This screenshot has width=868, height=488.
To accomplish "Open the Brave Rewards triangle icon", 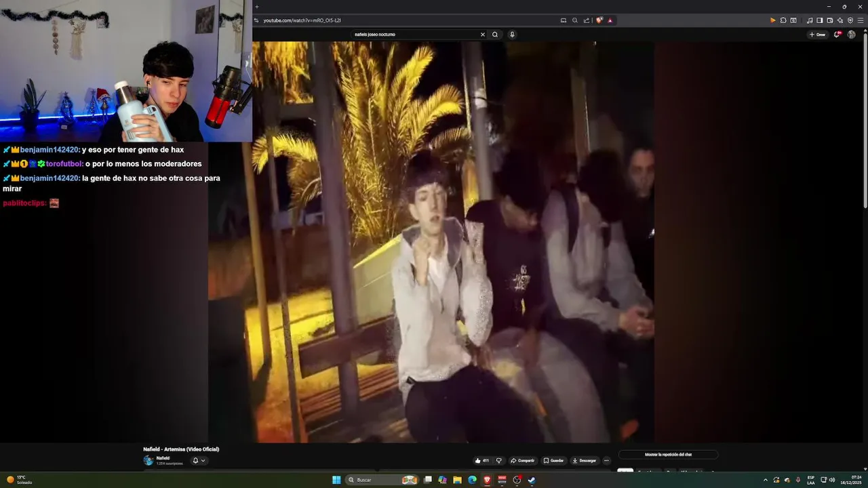I will (610, 20).
